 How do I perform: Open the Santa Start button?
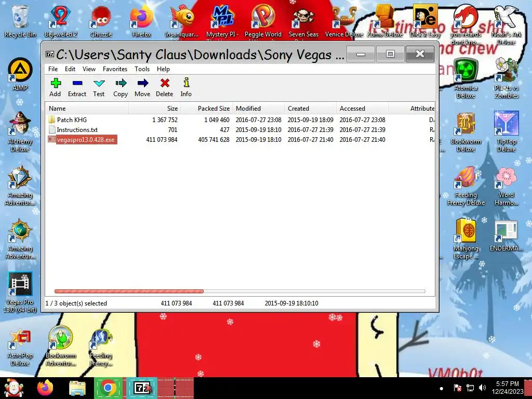13,388
